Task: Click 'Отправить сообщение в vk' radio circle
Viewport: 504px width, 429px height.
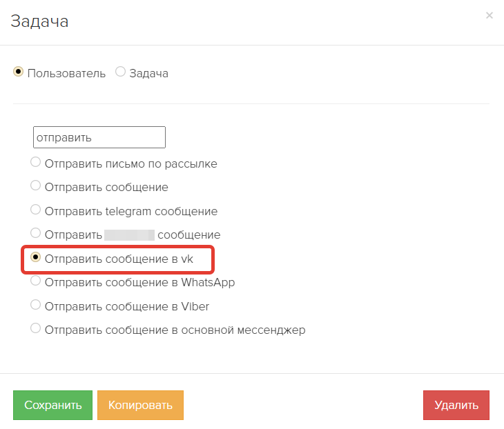Action: coord(35,257)
